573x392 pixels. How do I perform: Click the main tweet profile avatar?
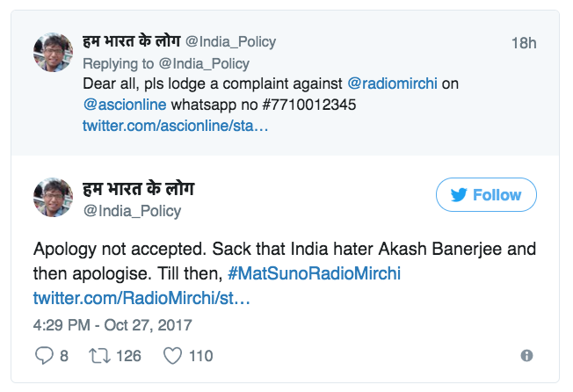click(x=52, y=197)
